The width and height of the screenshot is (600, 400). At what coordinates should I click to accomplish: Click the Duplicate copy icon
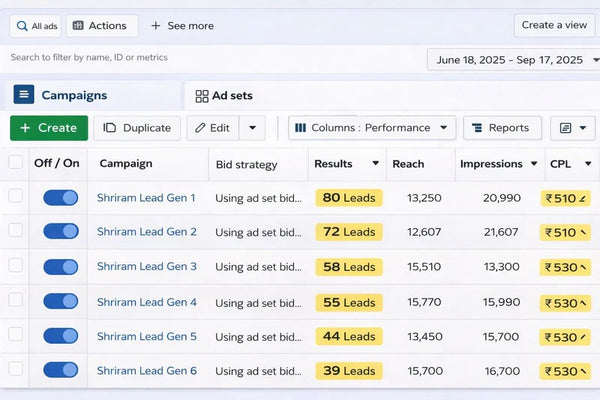[109, 128]
